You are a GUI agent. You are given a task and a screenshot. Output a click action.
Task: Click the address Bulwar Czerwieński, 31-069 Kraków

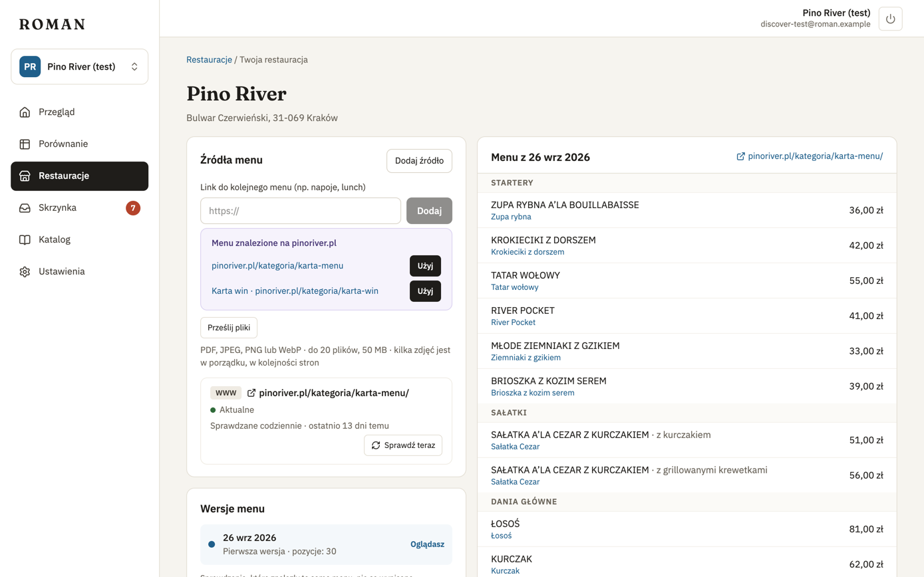[262, 118]
